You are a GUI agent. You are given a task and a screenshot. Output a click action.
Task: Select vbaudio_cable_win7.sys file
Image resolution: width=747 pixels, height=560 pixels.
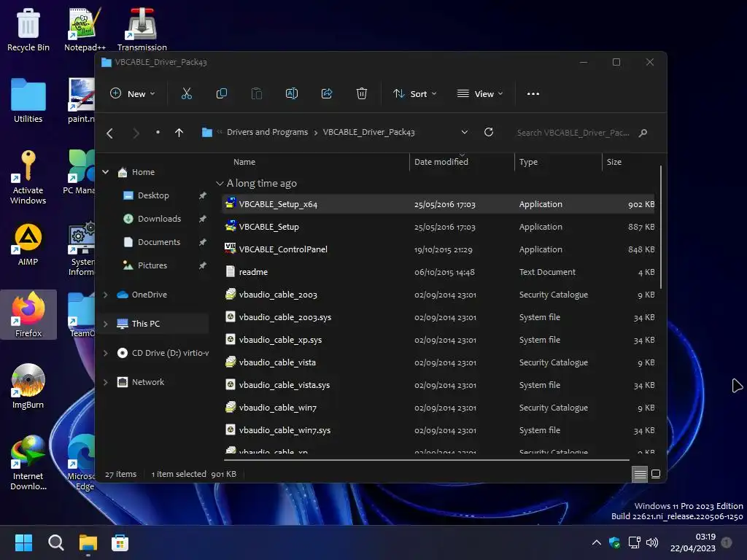point(438,430)
